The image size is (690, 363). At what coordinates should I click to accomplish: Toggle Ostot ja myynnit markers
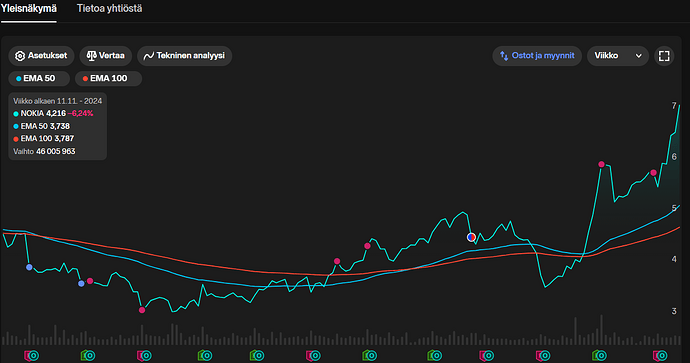click(537, 56)
